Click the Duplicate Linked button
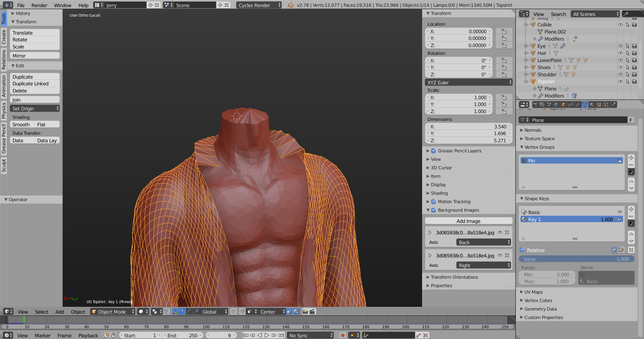644x339 pixels. click(30, 84)
